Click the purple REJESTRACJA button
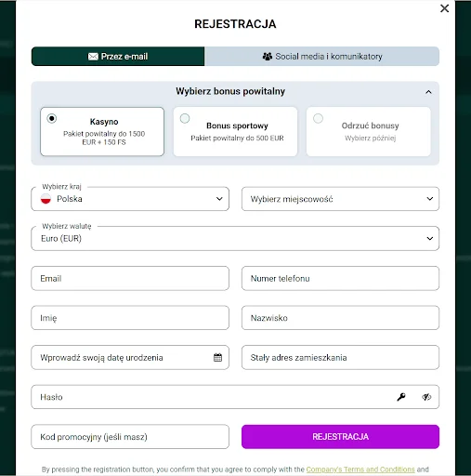The height and width of the screenshot is (476, 471). [340, 437]
